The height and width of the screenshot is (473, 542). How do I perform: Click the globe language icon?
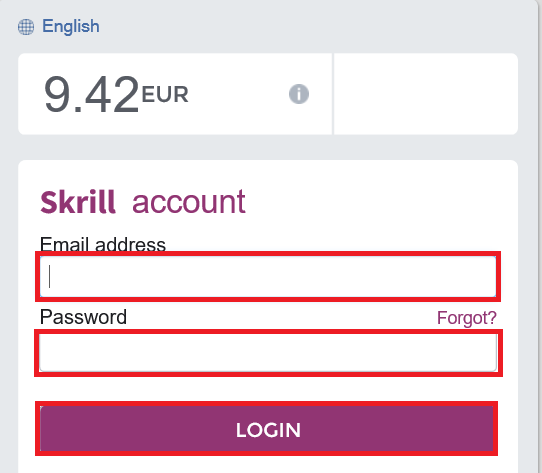[26, 27]
